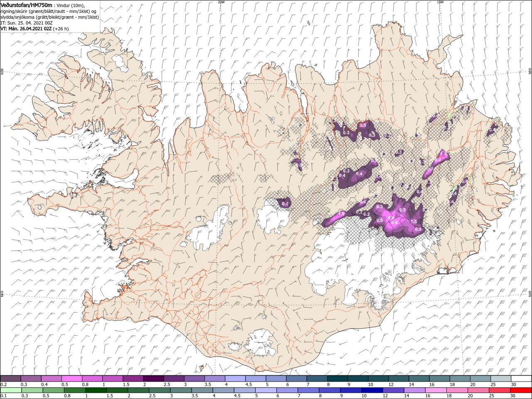Click the periwinkle snowfall swatch labeled 4
The height and width of the screenshot is (399, 532).
[235, 378]
